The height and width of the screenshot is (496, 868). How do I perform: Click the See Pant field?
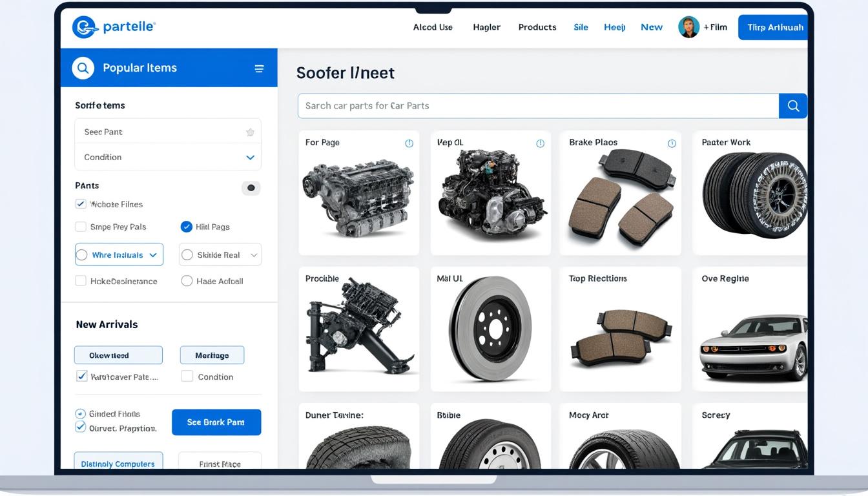pos(168,132)
